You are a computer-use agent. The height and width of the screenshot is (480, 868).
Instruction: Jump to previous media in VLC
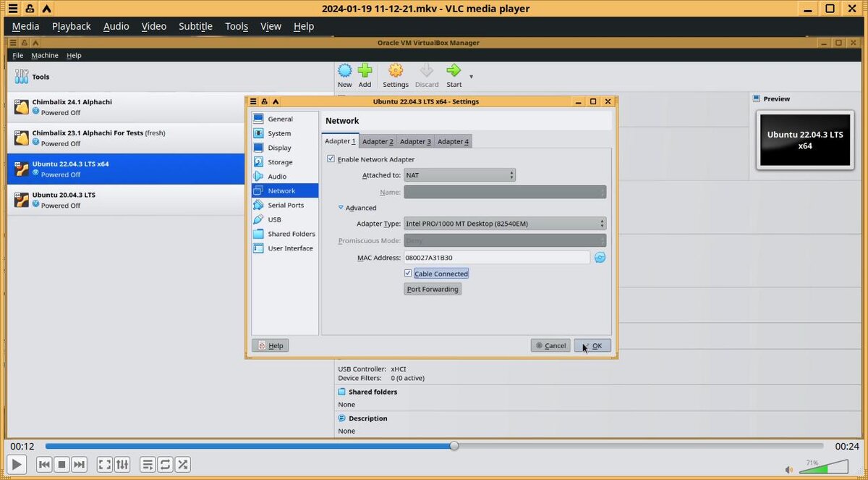(x=44, y=464)
